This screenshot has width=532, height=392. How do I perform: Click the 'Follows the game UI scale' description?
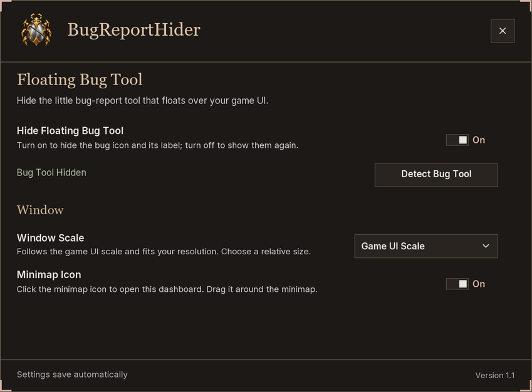click(x=164, y=252)
